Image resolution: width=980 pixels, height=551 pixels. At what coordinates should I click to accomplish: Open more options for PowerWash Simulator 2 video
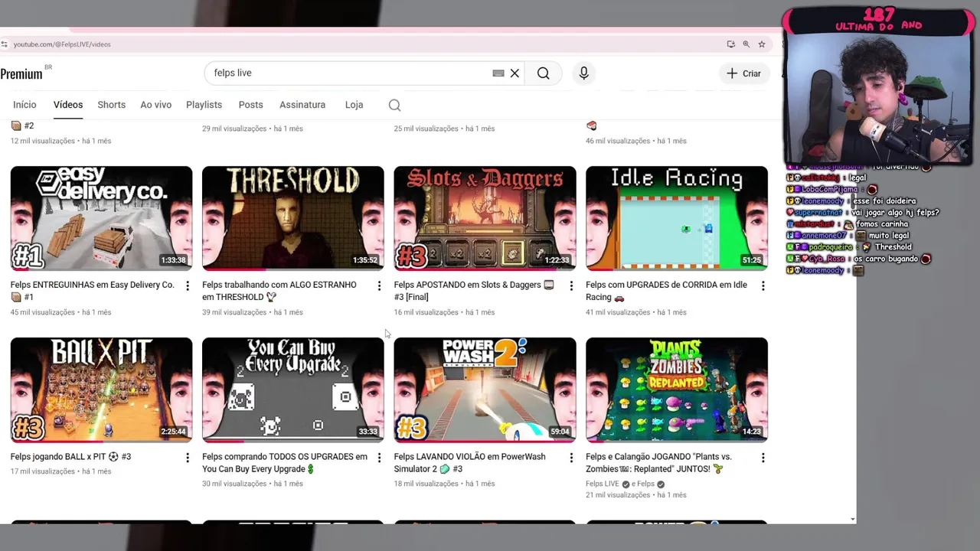pyautogui.click(x=571, y=458)
